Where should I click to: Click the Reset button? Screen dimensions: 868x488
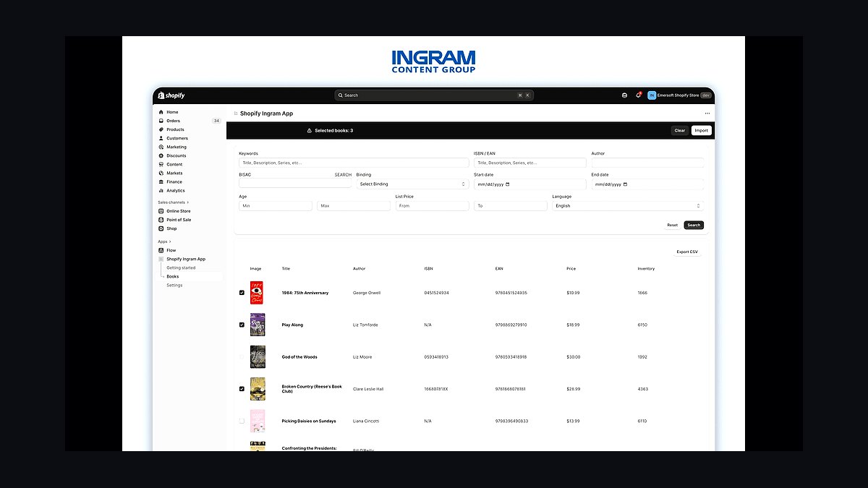click(673, 225)
